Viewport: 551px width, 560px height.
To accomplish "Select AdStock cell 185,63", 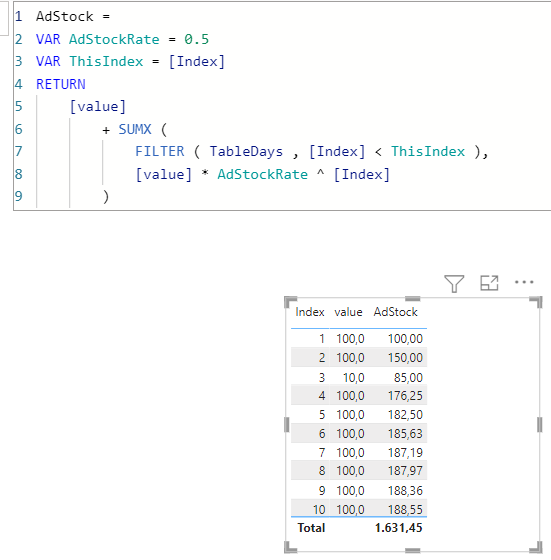I will click(405, 434).
